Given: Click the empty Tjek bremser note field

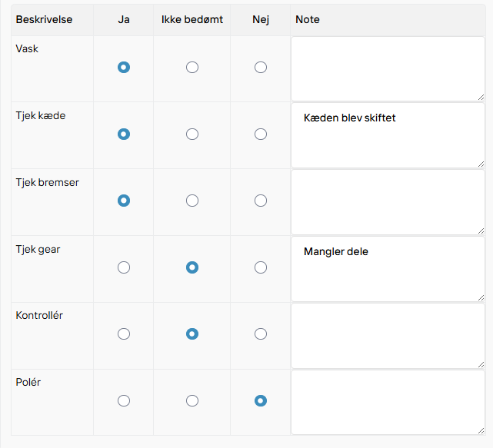Looking at the screenshot, I should (x=388, y=202).
